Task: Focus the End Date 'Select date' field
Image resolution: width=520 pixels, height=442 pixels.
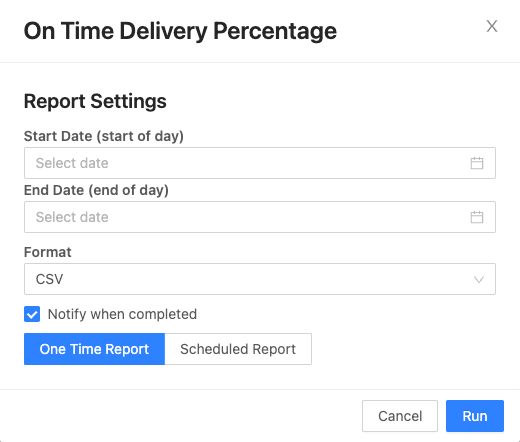Action: point(260,217)
